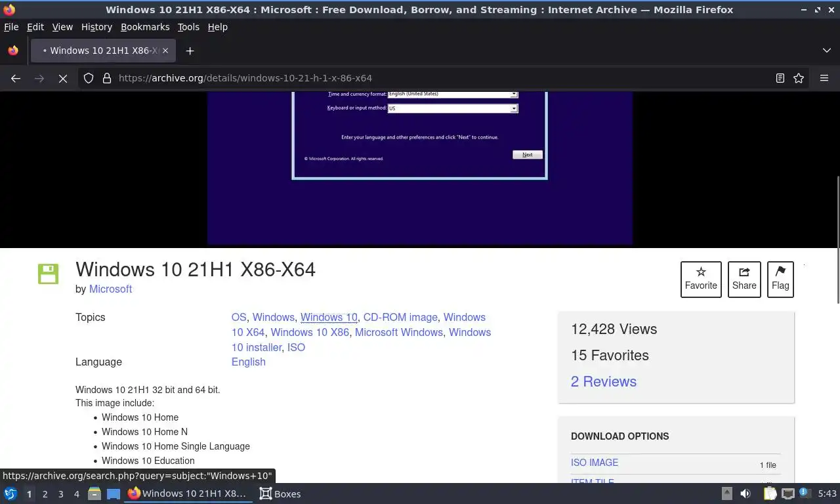Image resolution: width=840 pixels, height=504 pixels.
Task: Close the Windows 10 21H1 tab
Action: 165,51
